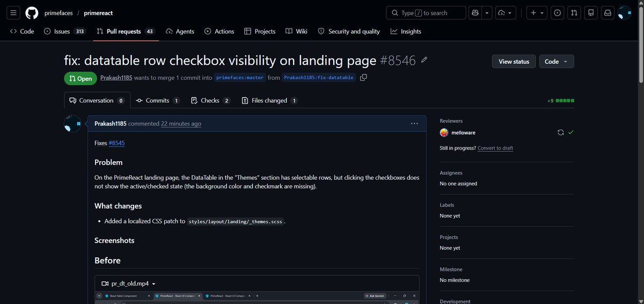The image size is (644, 304).
Task: Open the Agents tab
Action: 180,32
